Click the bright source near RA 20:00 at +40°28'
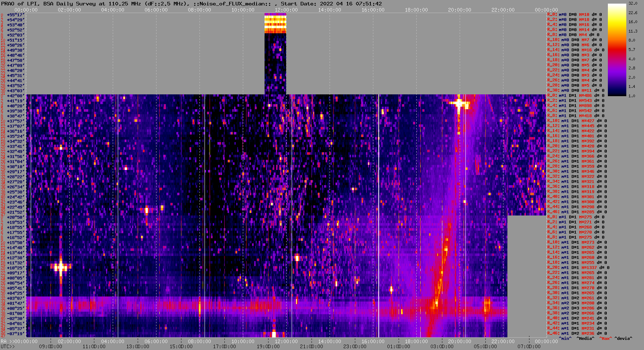644x350 pixels. pos(459,104)
